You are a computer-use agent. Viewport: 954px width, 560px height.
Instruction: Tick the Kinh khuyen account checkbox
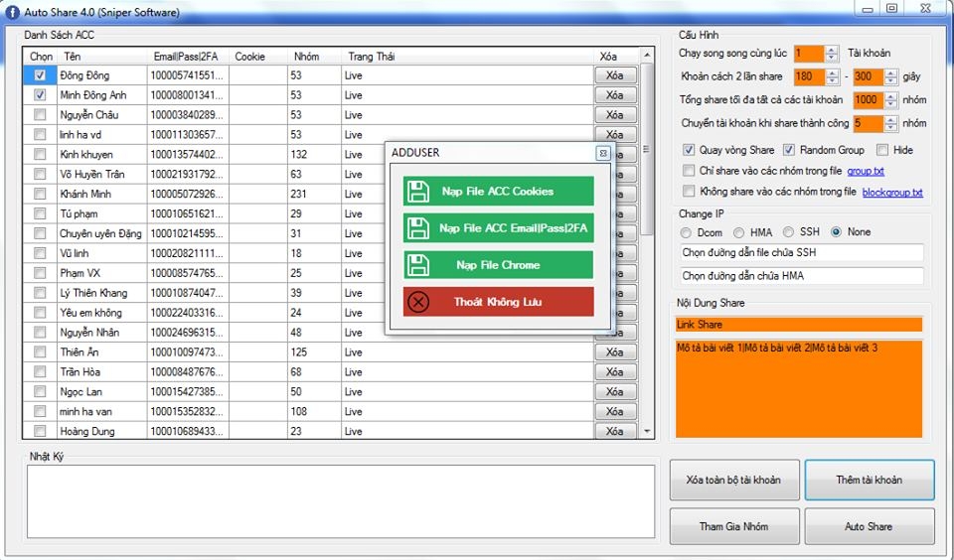pos(40,154)
